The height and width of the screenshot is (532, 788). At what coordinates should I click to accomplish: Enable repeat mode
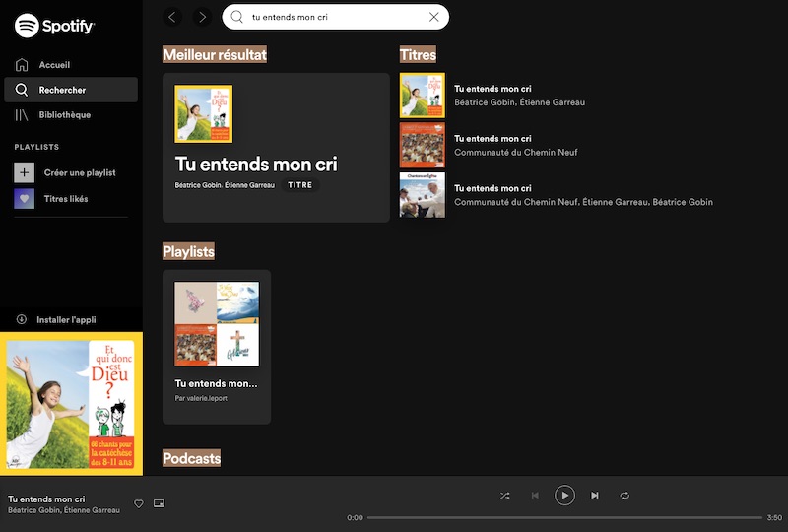624,496
